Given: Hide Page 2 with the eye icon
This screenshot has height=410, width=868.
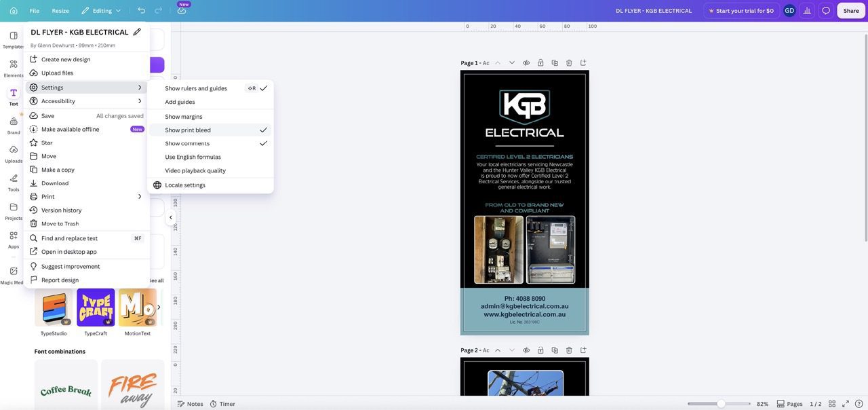Looking at the screenshot, I should point(526,350).
